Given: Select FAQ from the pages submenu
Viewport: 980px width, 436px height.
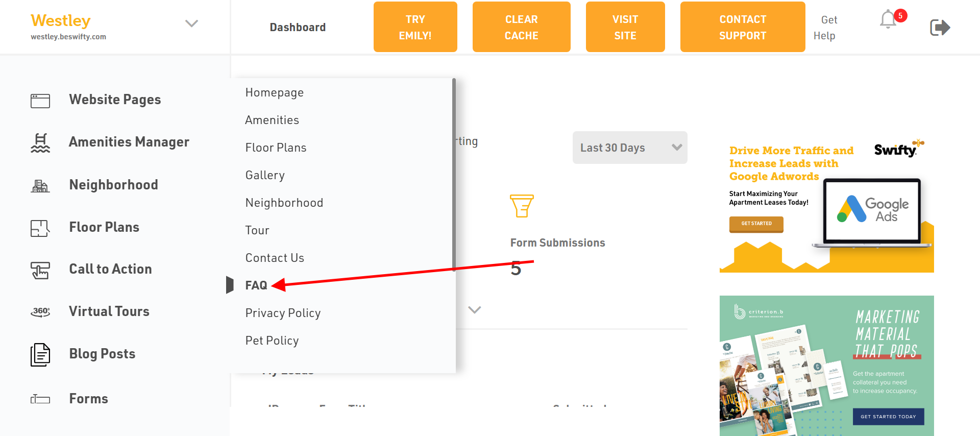Looking at the screenshot, I should click(256, 285).
